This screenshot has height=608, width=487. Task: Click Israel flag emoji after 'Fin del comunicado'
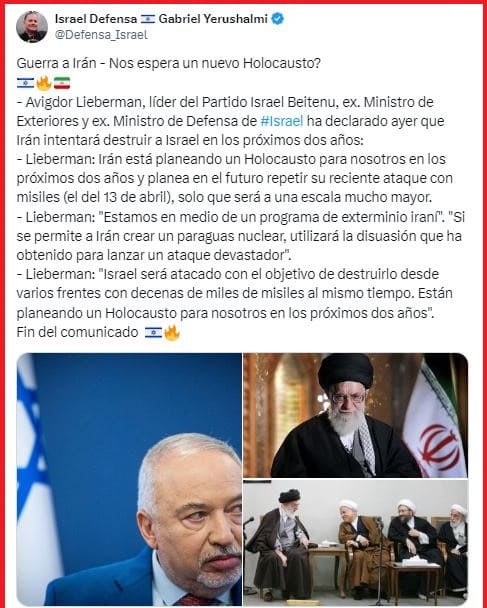(154, 332)
